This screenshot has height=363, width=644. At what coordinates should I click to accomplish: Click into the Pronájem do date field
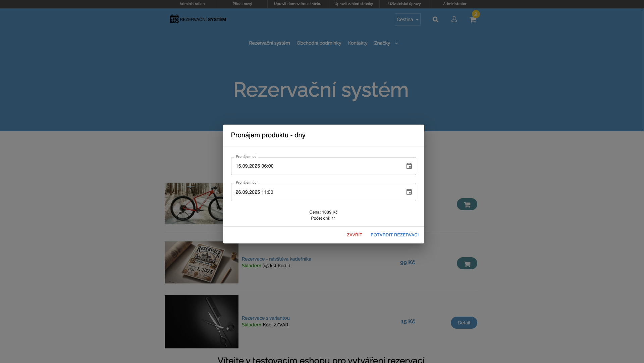point(315,192)
